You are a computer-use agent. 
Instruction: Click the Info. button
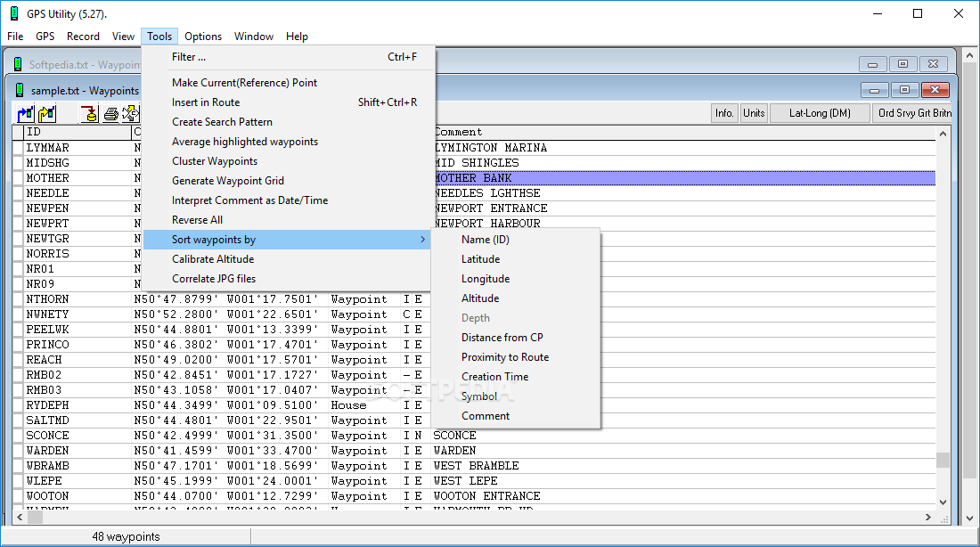[x=724, y=113]
